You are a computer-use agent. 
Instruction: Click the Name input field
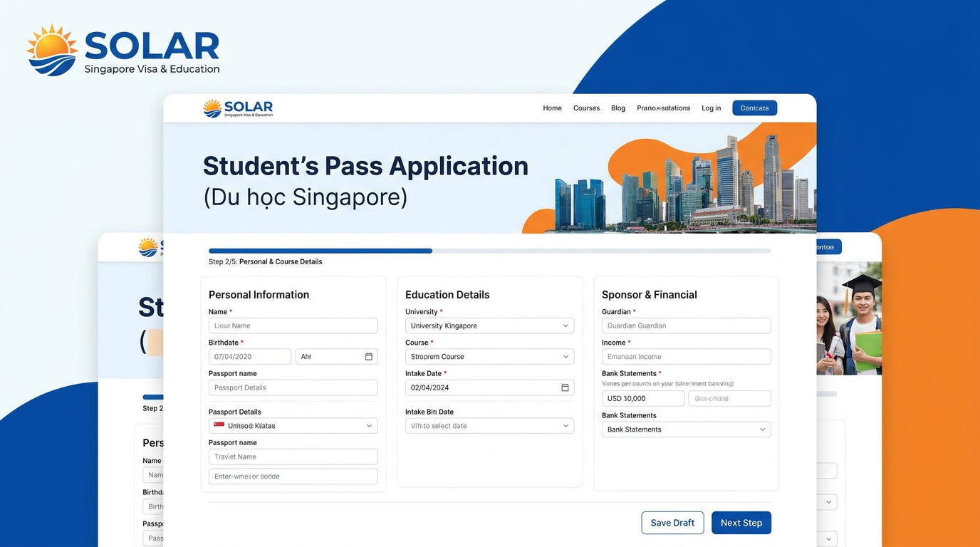coord(293,325)
